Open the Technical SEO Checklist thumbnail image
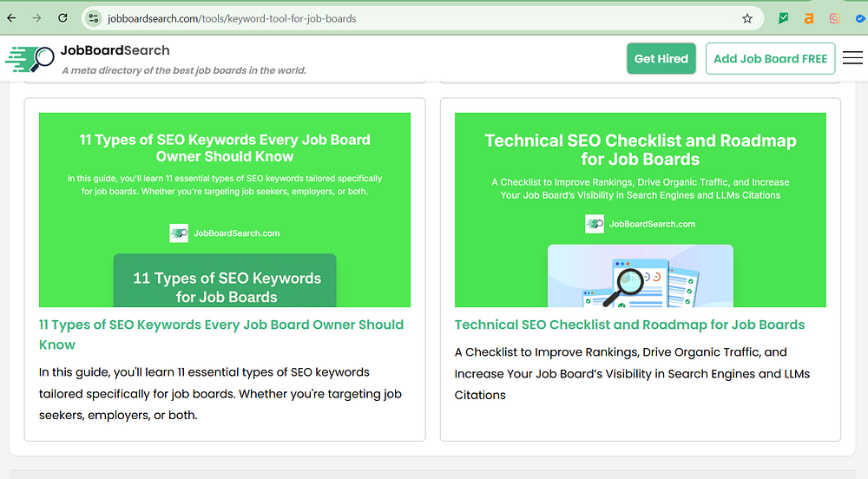This screenshot has height=479, width=868. point(640,210)
